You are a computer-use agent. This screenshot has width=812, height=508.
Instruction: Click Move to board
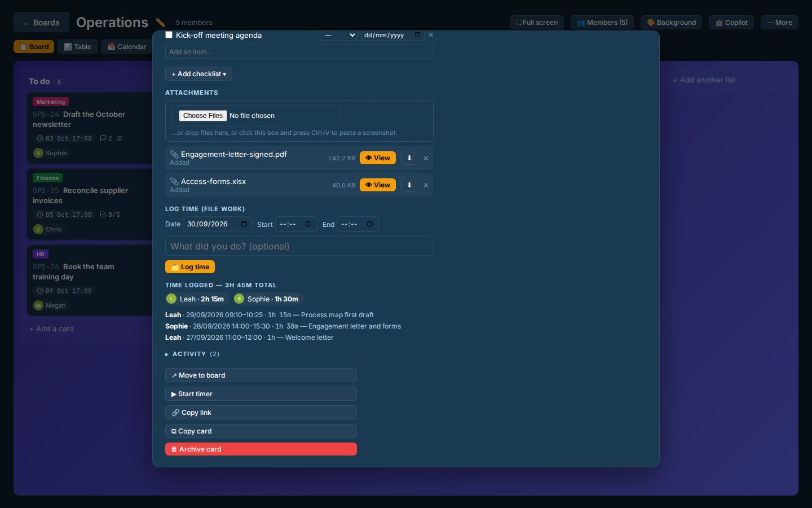261,375
